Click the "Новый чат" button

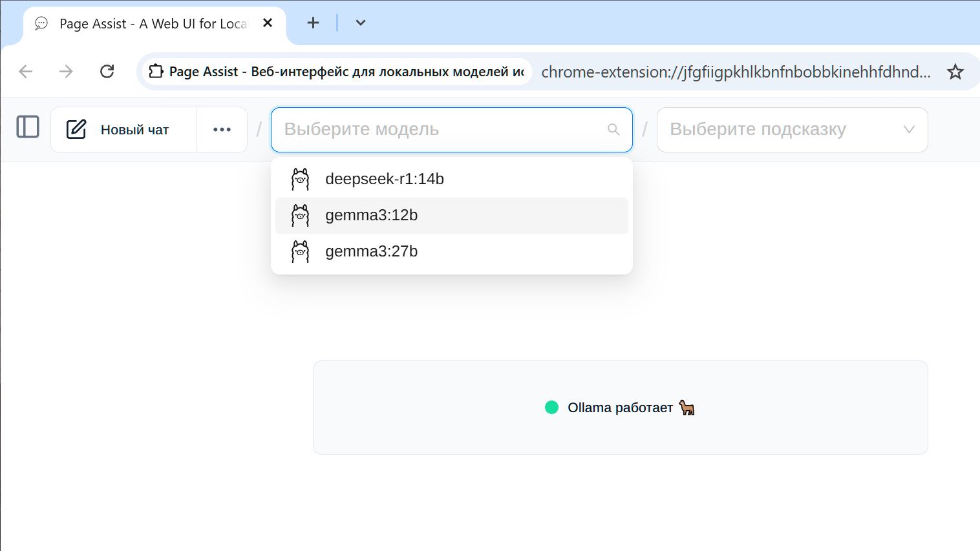pyautogui.click(x=134, y=130)
